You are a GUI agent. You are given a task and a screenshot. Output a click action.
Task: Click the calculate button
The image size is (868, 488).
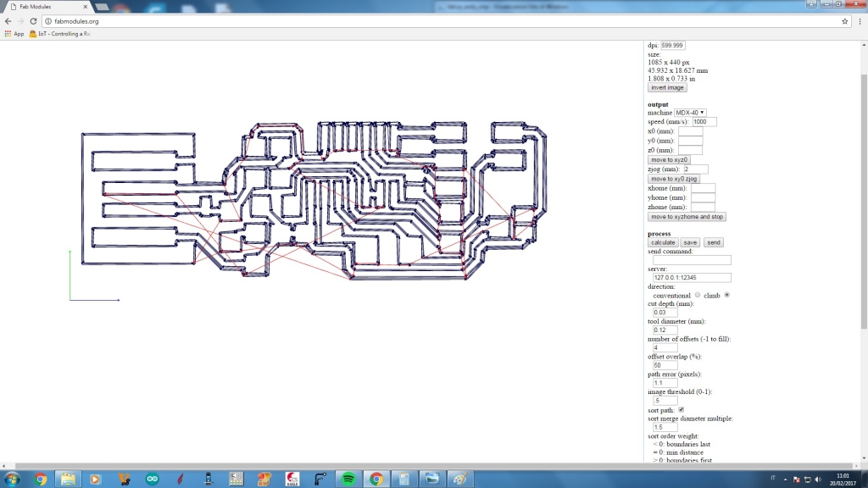pos(663,242)
